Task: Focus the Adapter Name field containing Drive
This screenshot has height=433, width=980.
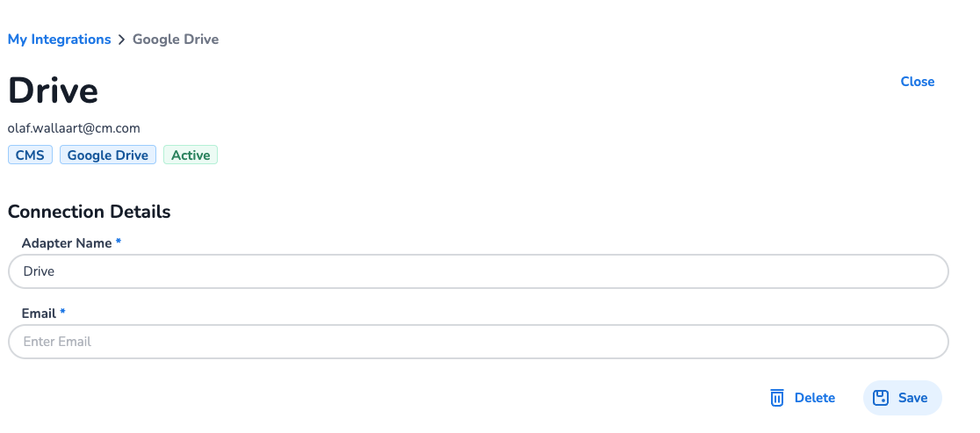Action: coord(478,271)
